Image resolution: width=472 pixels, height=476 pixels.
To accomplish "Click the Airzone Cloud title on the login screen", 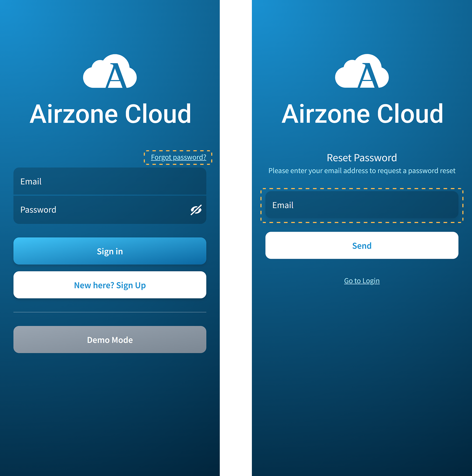I will (x=110, y=114).
